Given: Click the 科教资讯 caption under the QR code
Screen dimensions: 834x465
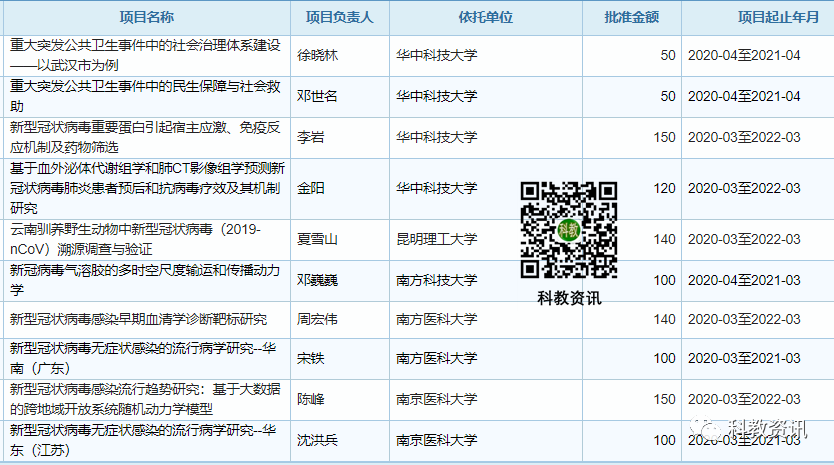Looking at the screenshot, I should (568, 297).
